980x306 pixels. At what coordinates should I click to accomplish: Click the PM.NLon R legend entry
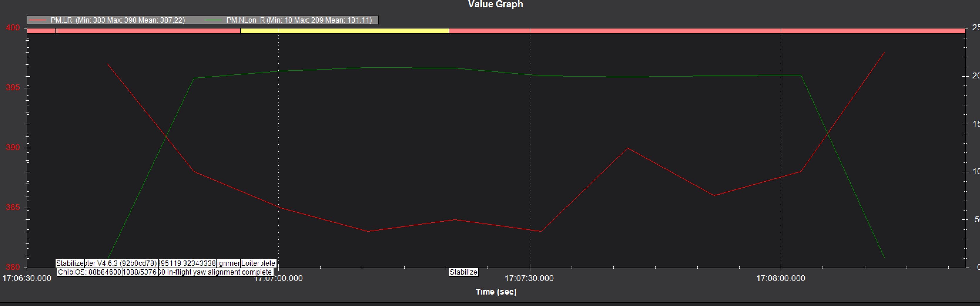(x=299, y=20)
